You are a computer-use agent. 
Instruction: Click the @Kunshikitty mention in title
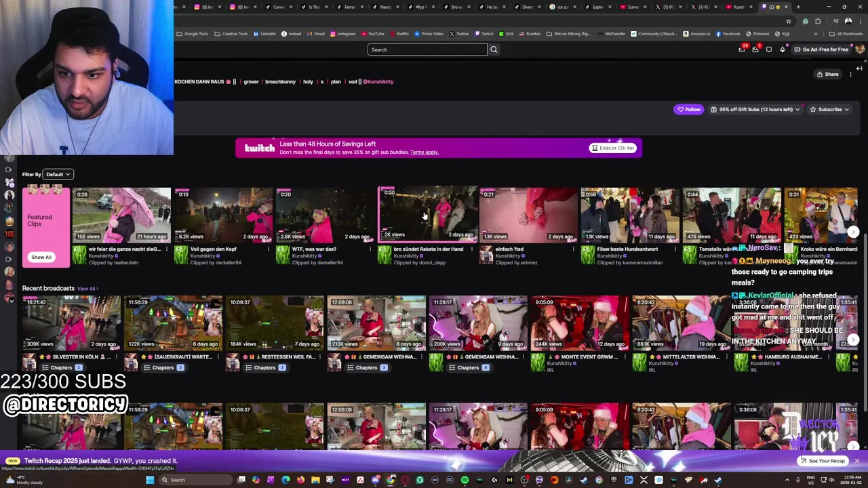click(378, 82)
